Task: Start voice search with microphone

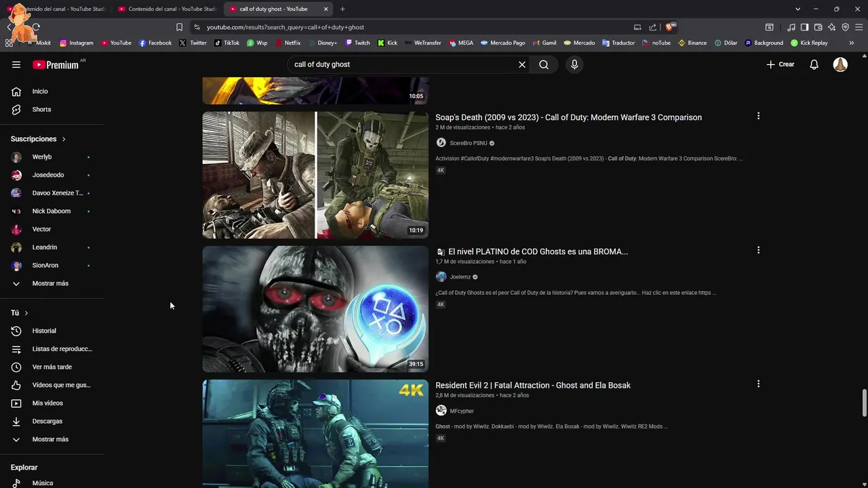Action: [574, 64]
